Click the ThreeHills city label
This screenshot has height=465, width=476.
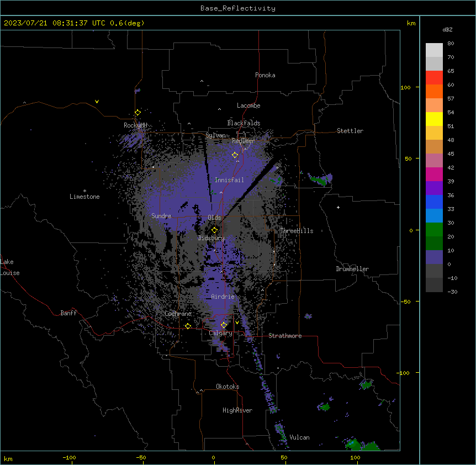tap(297, 231)
